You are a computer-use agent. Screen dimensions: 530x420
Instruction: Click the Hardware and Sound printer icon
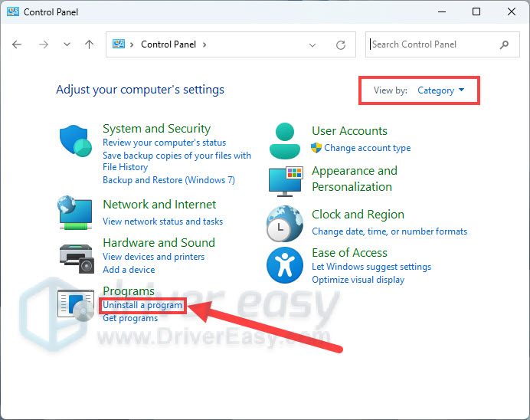point(75,256)
